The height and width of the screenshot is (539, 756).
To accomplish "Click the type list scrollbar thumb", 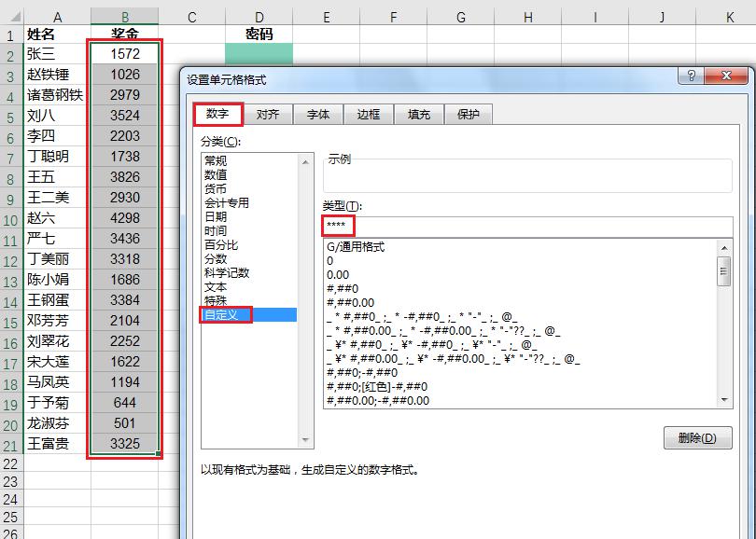I will [723, 271].
